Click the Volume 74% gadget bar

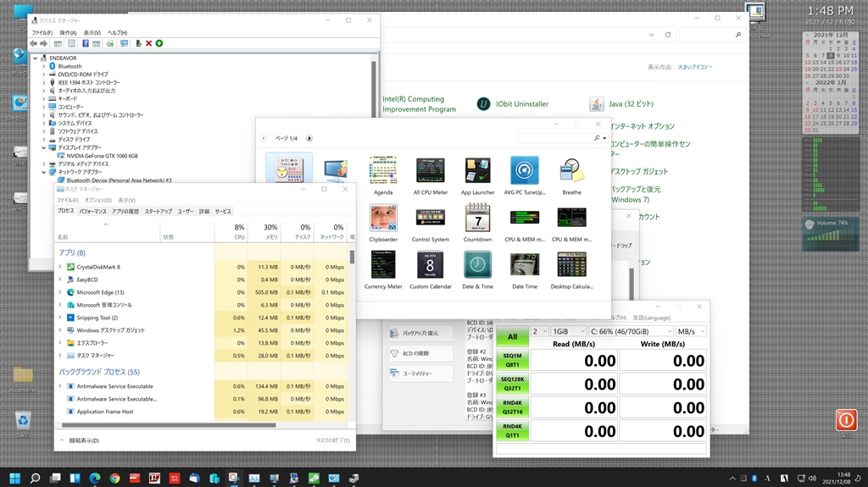coord(831,234)
